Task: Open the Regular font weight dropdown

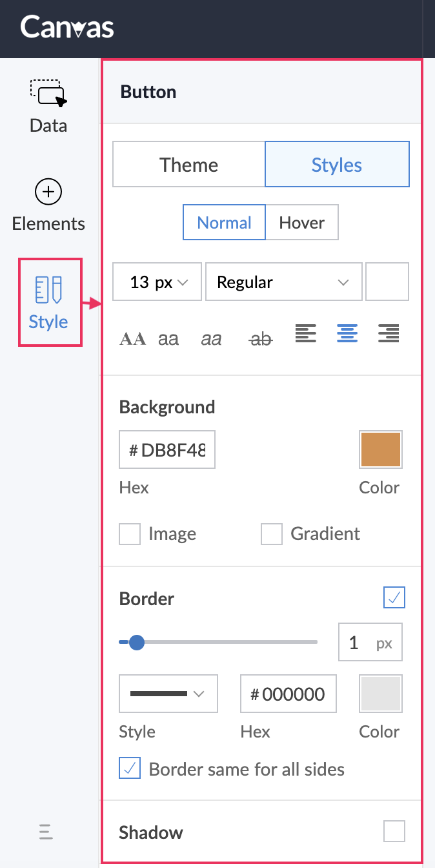Action: tap(283, 282)
